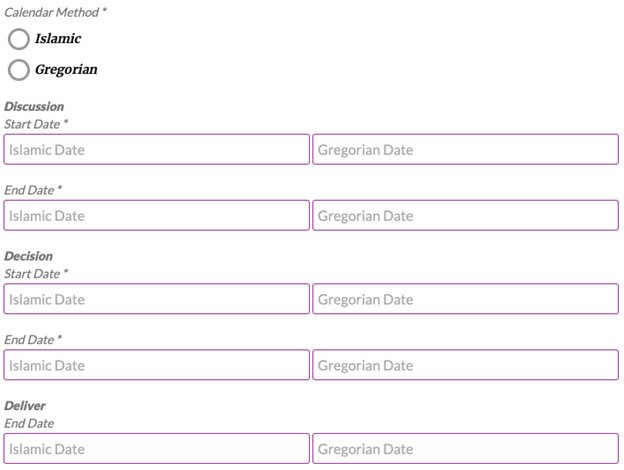Click the bold "Gregorian" option label text
Image resolution: width=624 pixels, height=470 pixels.
(66, 70)
